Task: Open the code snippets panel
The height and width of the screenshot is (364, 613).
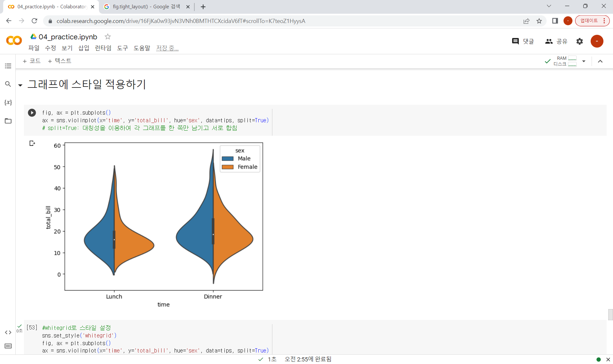Action: pos(8,332)
